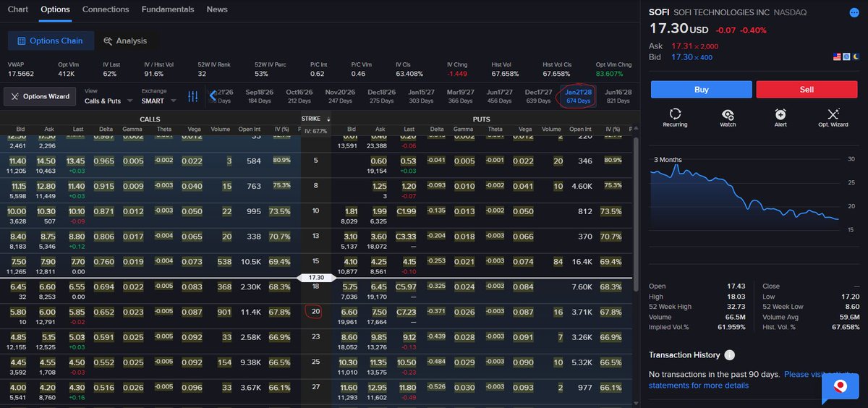Select the Options Chain sub-tab
Image resolution: width=868 pixels, height=408 pixels.
[50, 41]
